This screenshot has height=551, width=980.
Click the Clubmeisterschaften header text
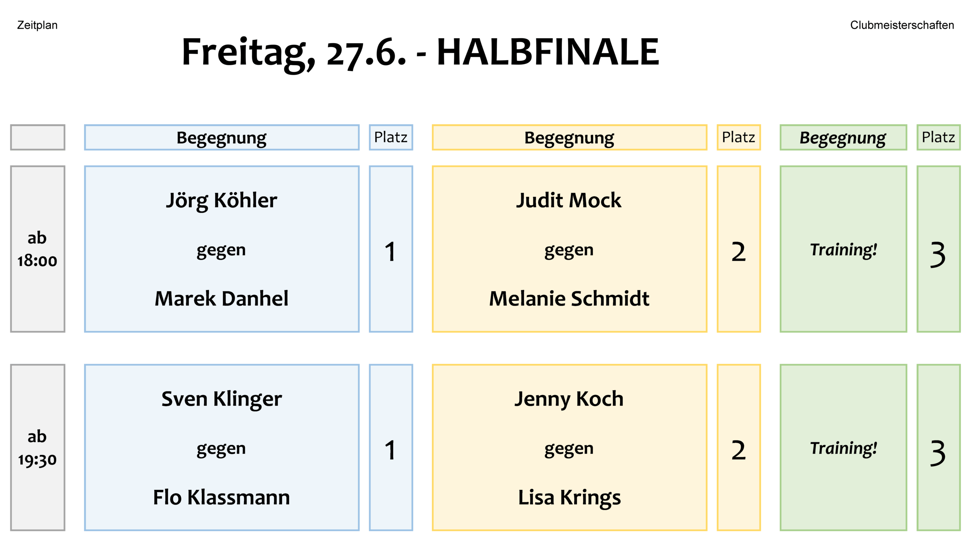click(x=902, y=25)
